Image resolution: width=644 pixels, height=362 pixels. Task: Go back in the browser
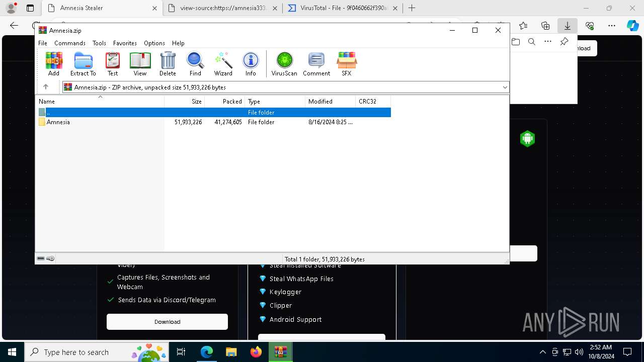click(14, 26)
